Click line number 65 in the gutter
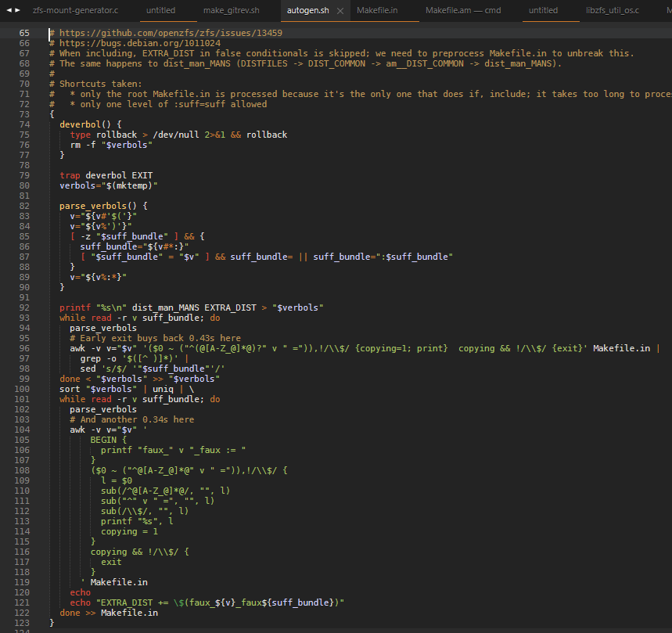Image resolution: width=672 pixels, height=633 pixels. (x=24, y=33)
